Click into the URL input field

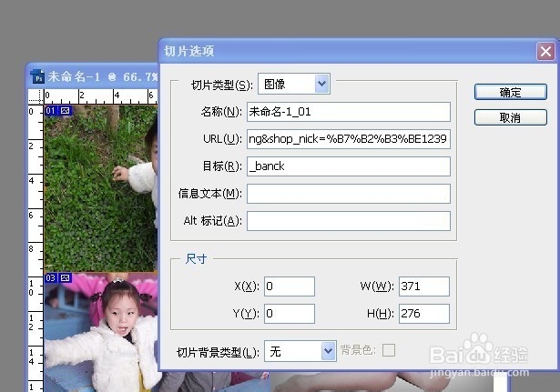(x=349, y=139)
